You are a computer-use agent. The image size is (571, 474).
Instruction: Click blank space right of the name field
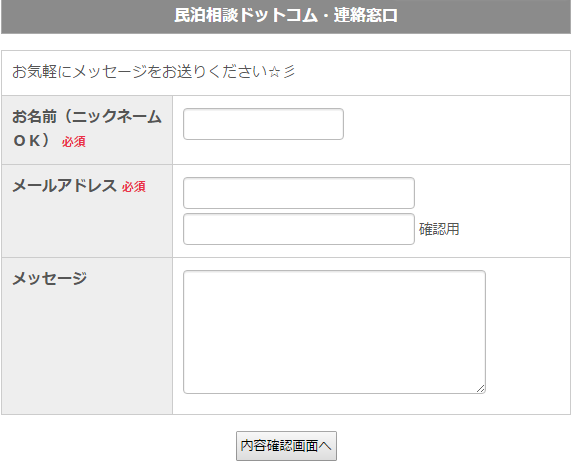coord(455,130)
